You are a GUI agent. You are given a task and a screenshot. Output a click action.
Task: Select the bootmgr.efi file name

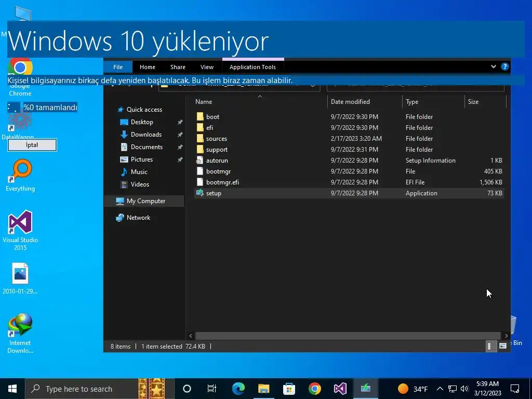(222, 182)
